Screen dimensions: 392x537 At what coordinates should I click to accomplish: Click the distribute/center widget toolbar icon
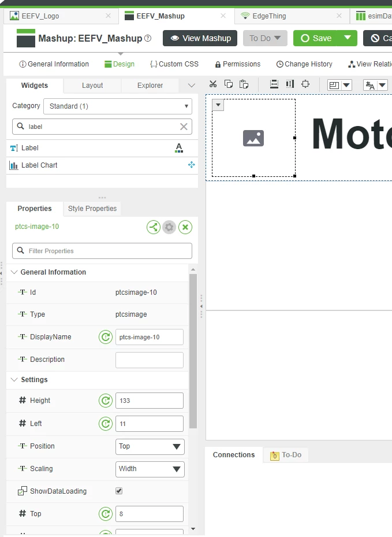(x=305, y=84)
